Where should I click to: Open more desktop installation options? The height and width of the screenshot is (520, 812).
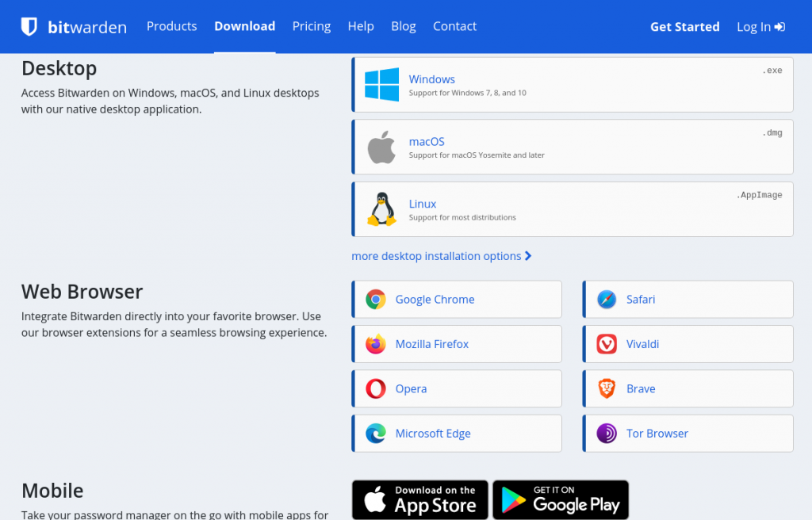(441, 256)
